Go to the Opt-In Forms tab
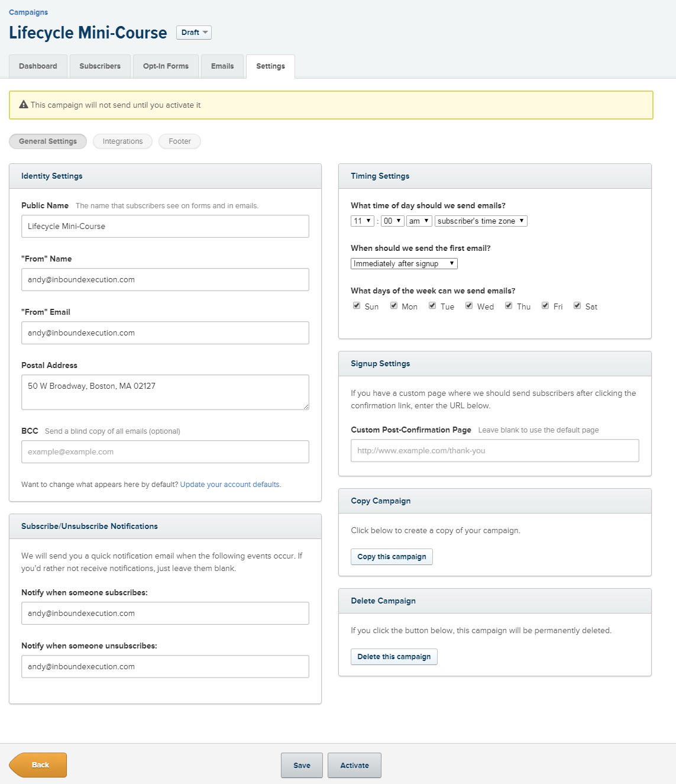676x784 pixels. pyautogui.click(x=166, y=66)
